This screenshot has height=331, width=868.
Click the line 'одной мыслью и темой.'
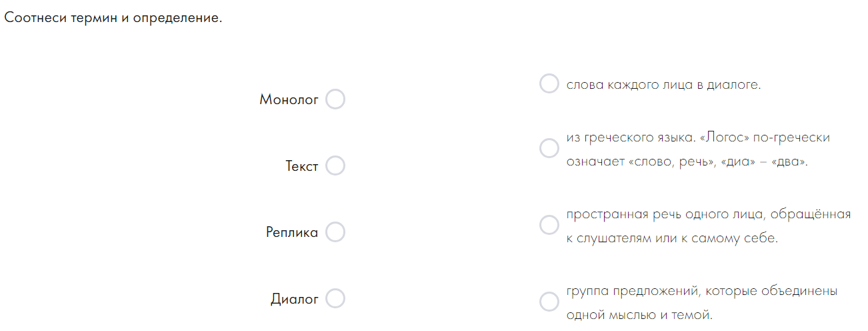coord(639,315)
